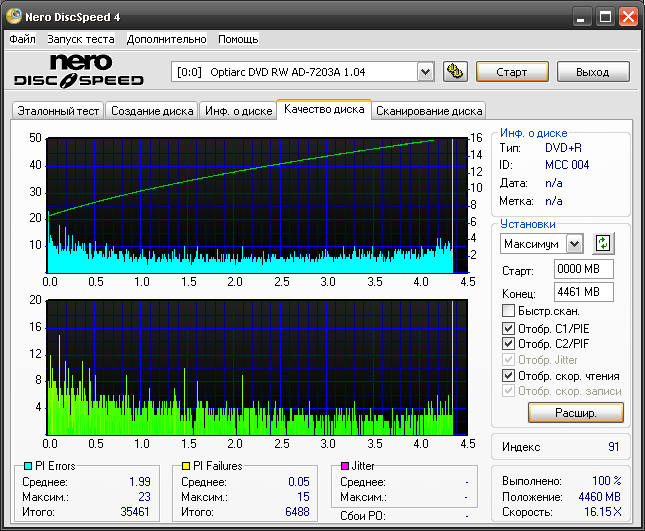The image size is (645, 531).
Task: Click the Расшир. button
Action: click(575, 412)
